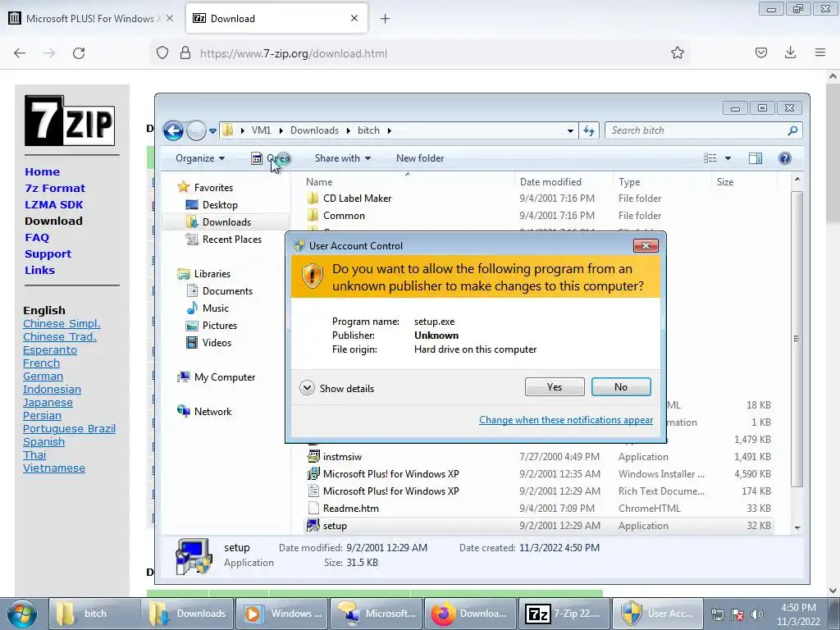Screen dimensions: 840x630
Task: Switch to Microsoft PLUS! browser tab
Action: tap(92, 18)
